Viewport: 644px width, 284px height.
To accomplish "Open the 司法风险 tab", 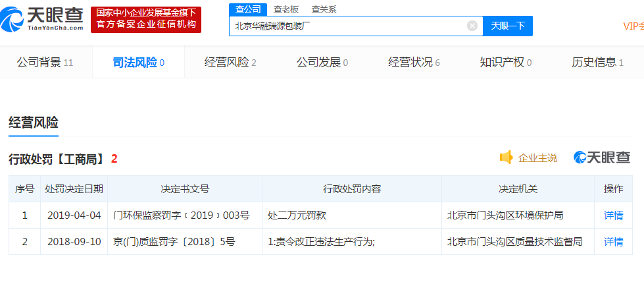I will (x=138, y=62).
